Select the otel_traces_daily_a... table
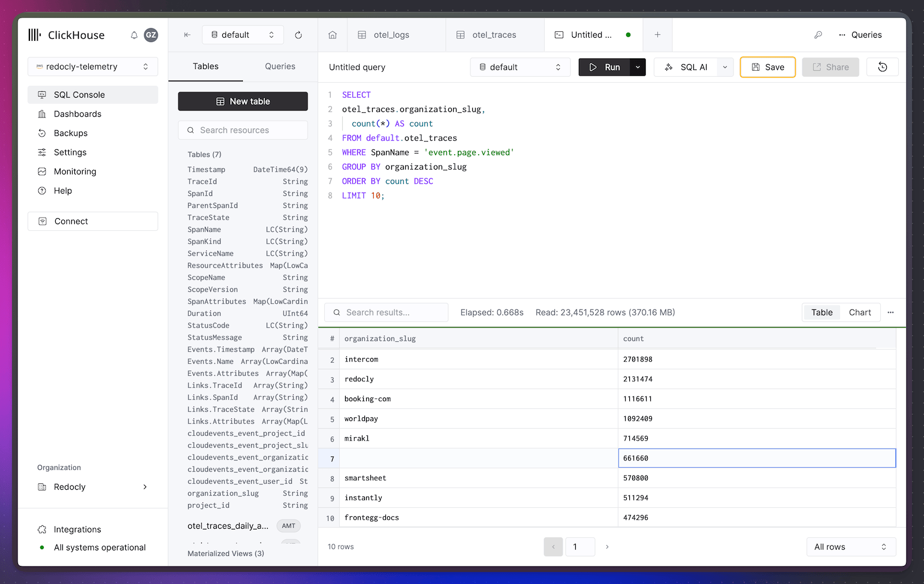Screen dimensions: 924x584 point(228,526)
